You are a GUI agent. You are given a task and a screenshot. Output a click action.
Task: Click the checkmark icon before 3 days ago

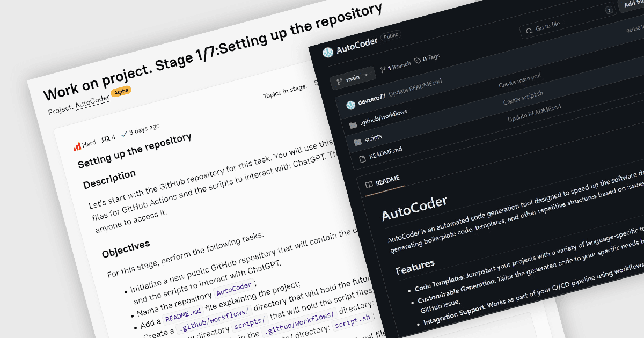(x=125, y=133)
